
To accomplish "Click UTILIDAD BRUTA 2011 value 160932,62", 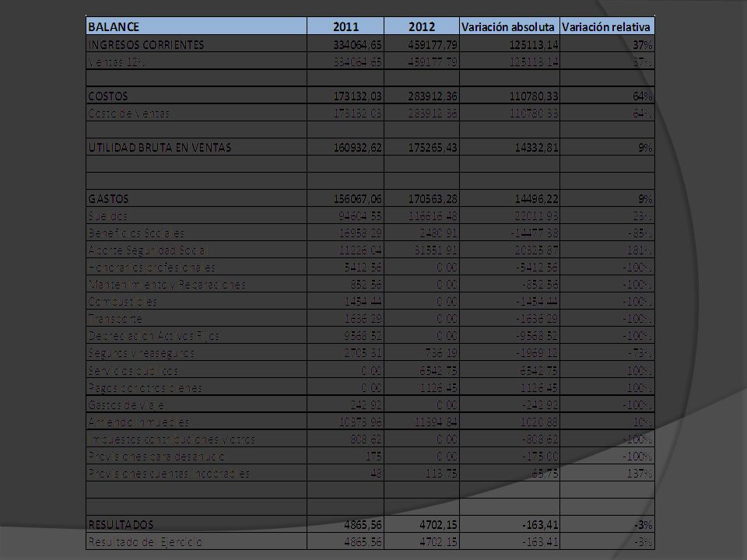I will (357, 148).
